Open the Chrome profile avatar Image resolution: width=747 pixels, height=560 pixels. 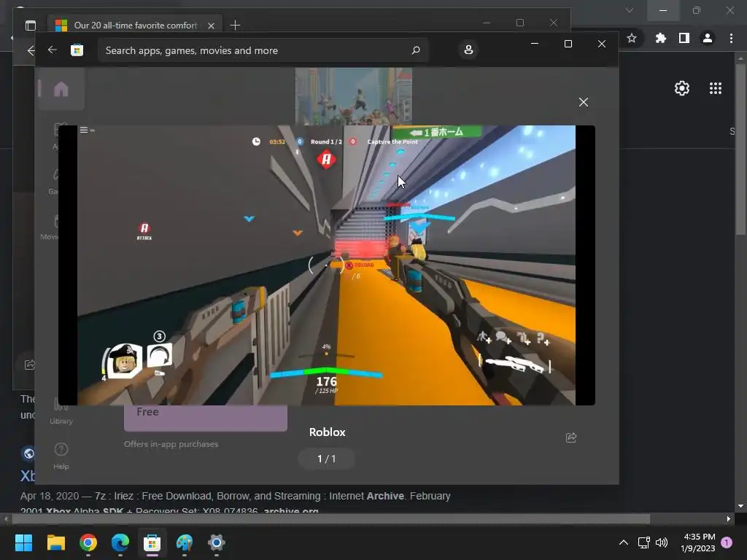708,38
